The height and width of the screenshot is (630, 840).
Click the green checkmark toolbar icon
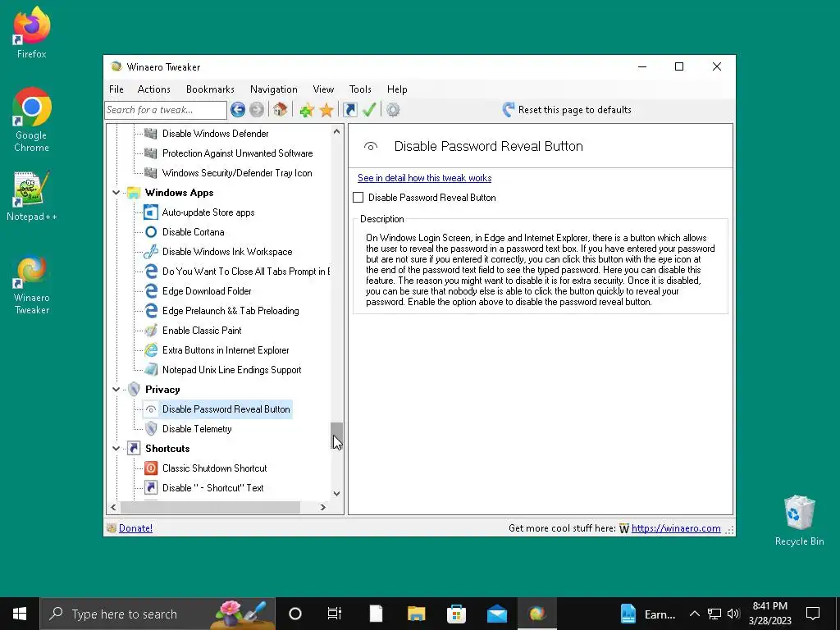tap(369, 110)
